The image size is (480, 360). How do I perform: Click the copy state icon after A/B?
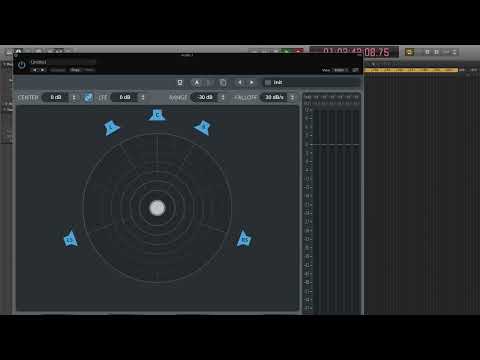click(x=223, y=82)
